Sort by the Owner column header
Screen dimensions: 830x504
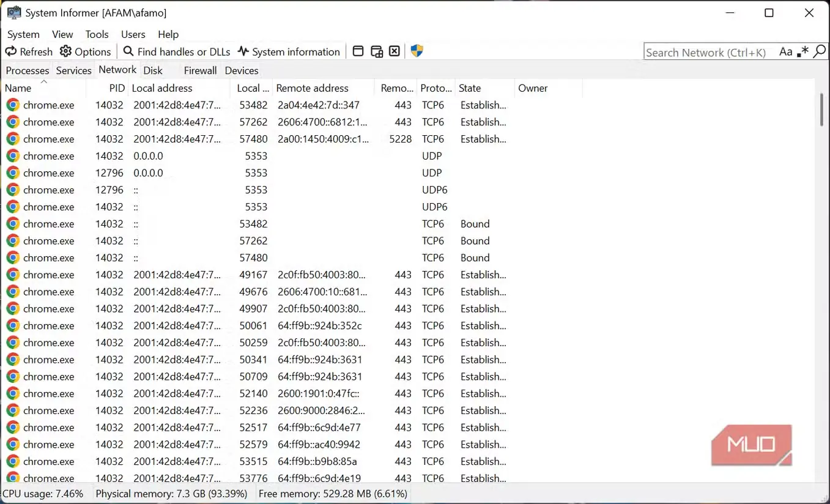(x=548, y=88)
